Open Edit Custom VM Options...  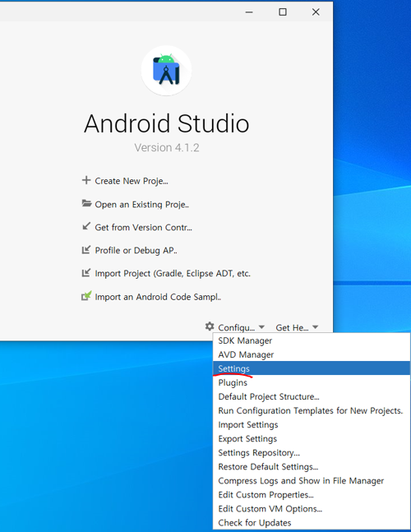(x=312, y=509)
